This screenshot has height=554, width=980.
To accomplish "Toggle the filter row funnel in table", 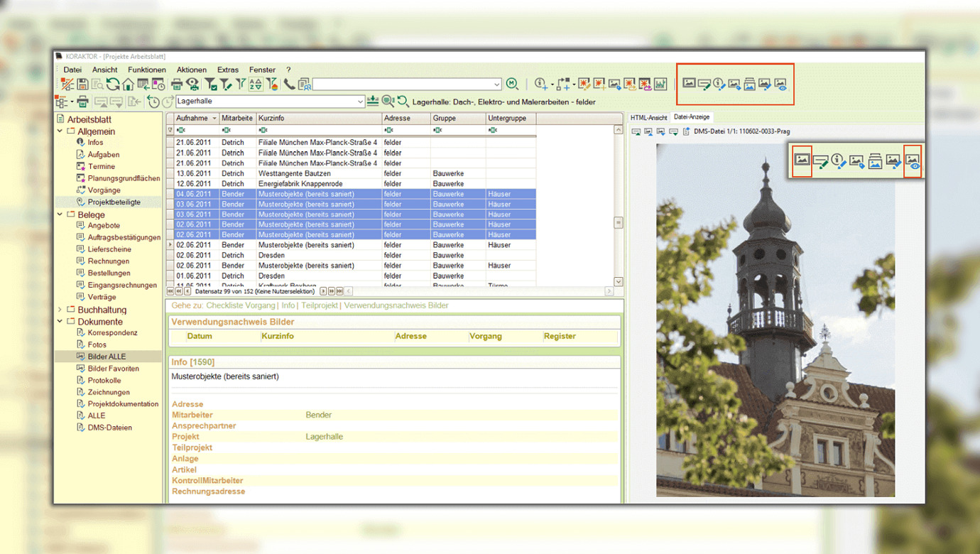I will 170,130.
